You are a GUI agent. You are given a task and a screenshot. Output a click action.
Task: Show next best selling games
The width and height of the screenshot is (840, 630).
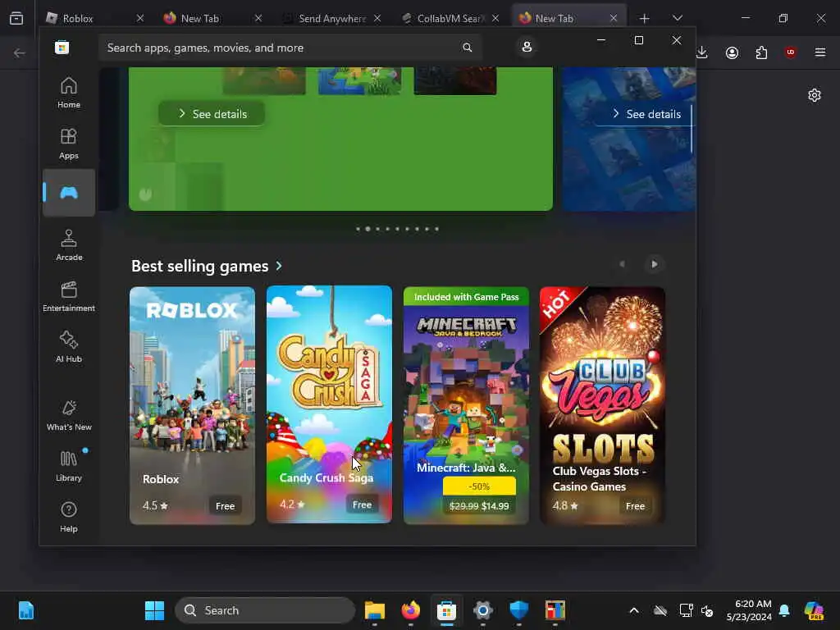tap(654, 264)
